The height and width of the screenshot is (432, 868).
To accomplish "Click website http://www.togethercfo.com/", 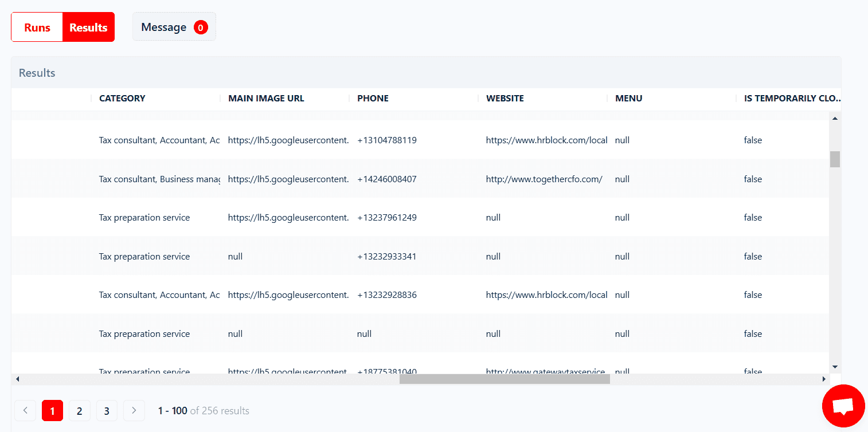I will point(544,179).
